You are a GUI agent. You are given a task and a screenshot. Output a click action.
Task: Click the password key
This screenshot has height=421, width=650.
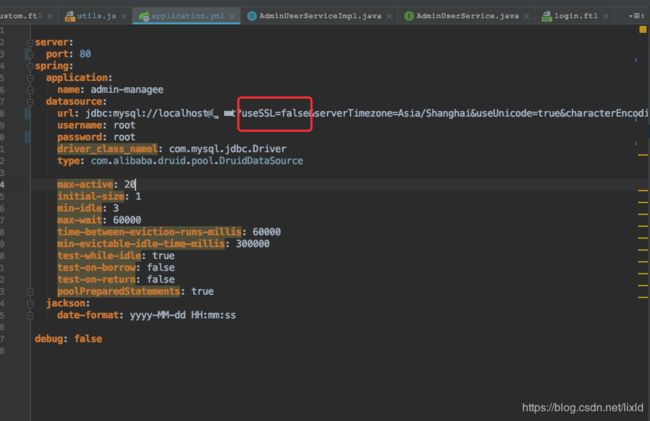80,137
